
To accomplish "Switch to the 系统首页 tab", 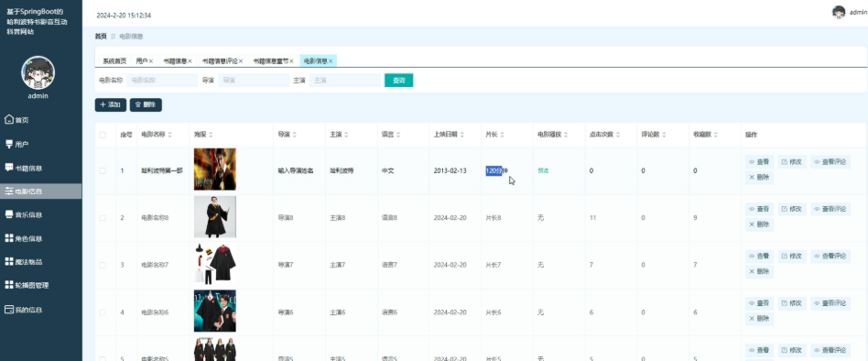I will click(114, 60).
